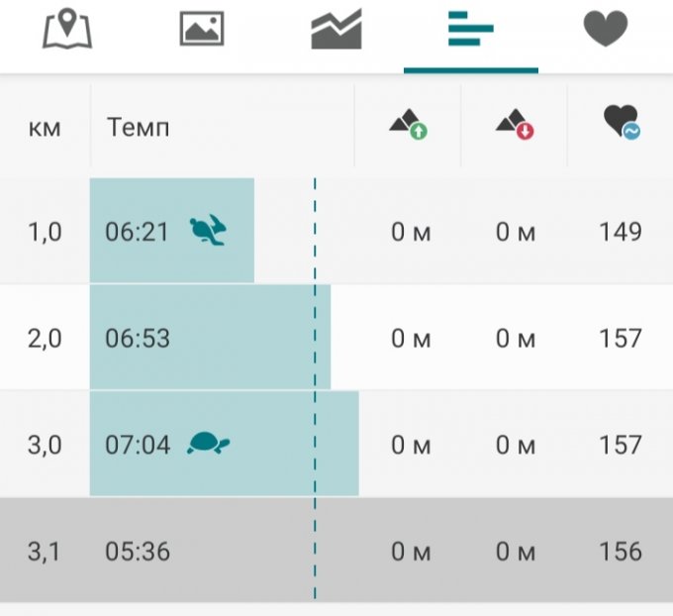Screen dimensions: 673x616
Task: Tap the rabbit fastest split icon
Action: (x=209, y=232)
